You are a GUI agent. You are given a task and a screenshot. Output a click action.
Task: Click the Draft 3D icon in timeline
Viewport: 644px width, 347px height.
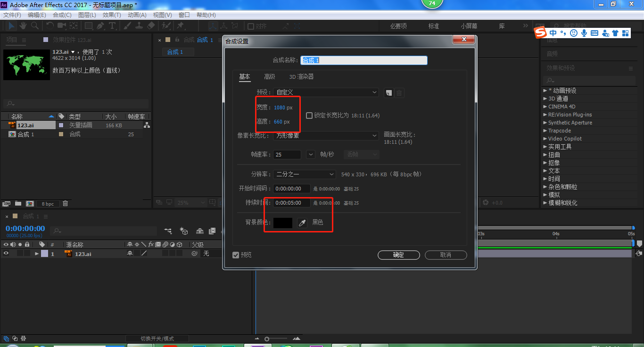pyautogui.click(x=184, y=231)
